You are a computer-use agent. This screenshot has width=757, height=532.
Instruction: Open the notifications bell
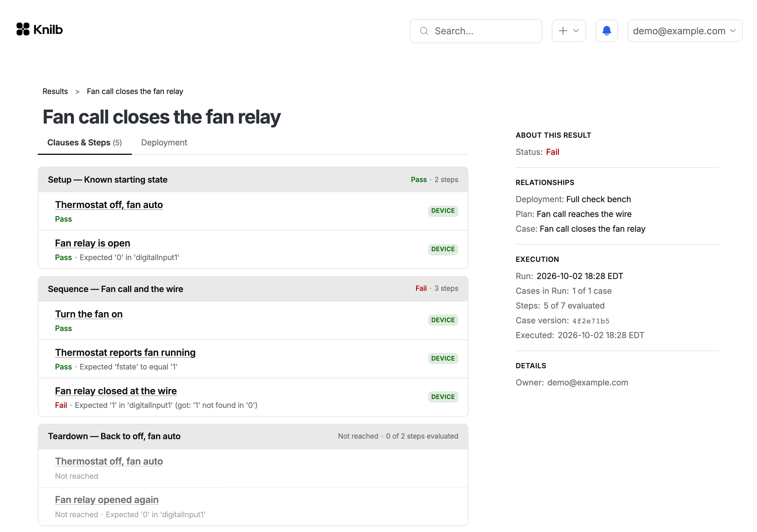click(606, 31)
